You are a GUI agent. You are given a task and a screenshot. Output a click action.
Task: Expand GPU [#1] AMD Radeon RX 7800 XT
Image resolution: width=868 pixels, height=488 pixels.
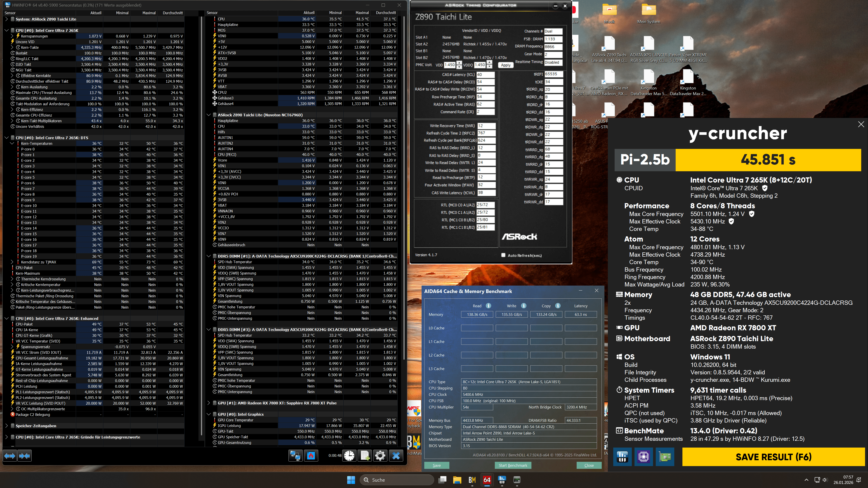point(209,403)
